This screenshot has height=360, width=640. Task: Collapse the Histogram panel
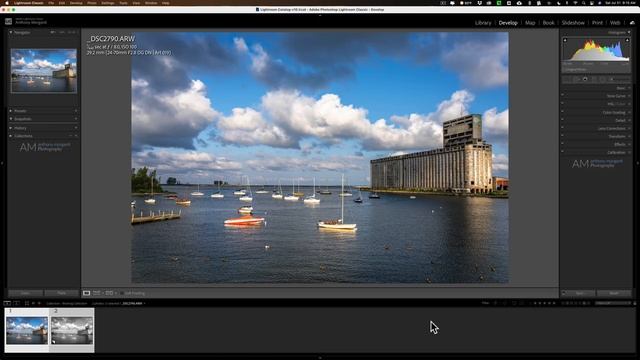629,32
